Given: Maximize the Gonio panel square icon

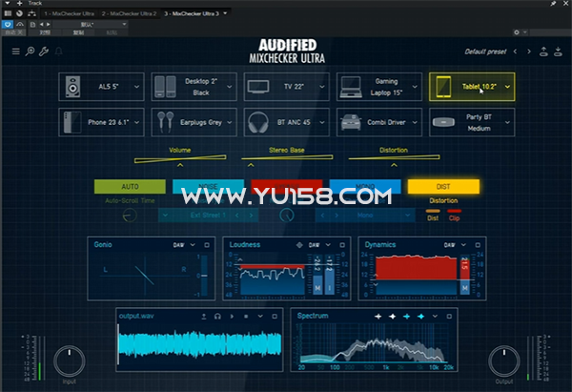Looking at the screenshot, I should click(207, 245).
